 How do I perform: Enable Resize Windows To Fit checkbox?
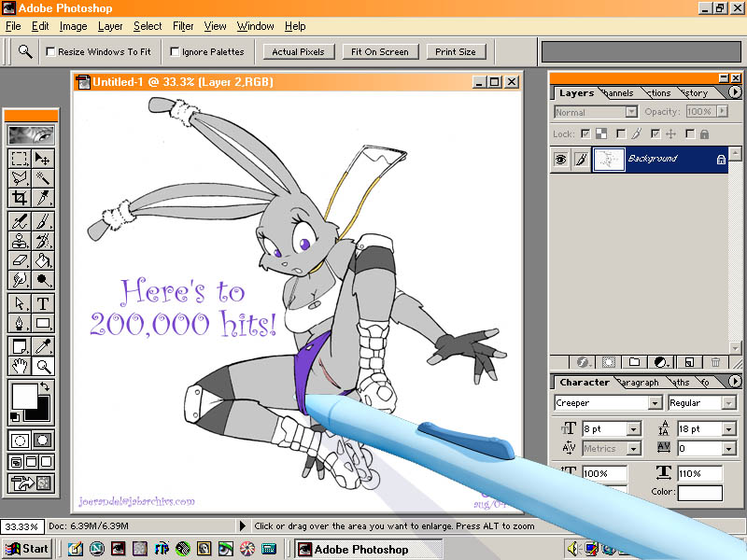pos(50,51)
